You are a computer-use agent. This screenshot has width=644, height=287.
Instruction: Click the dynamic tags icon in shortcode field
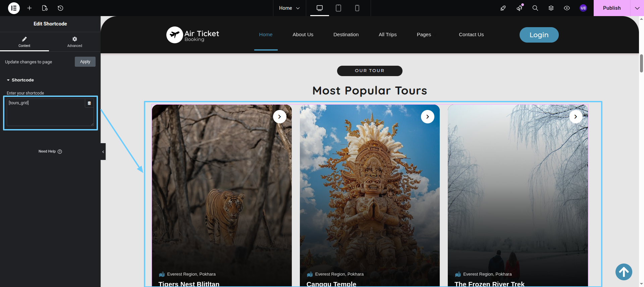coord(89,103)
